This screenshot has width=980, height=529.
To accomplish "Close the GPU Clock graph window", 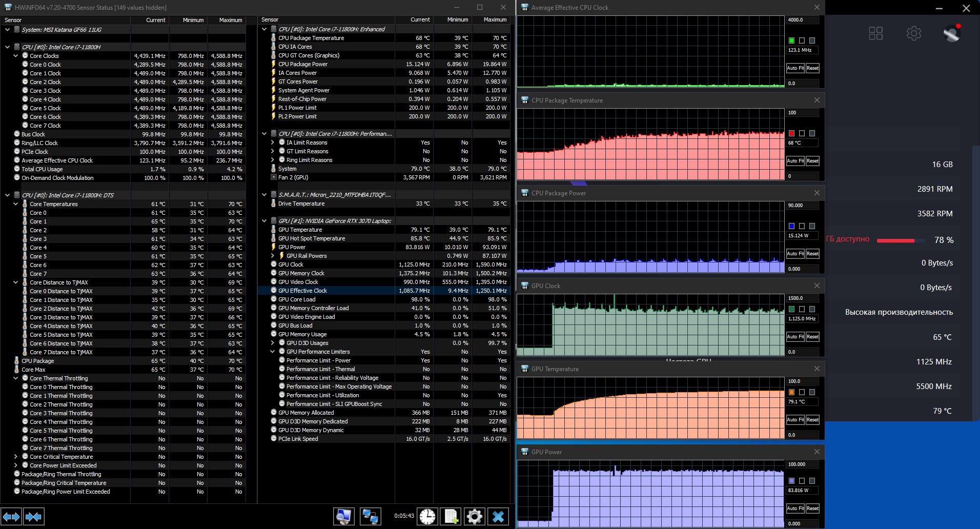I will pos(817,286).
